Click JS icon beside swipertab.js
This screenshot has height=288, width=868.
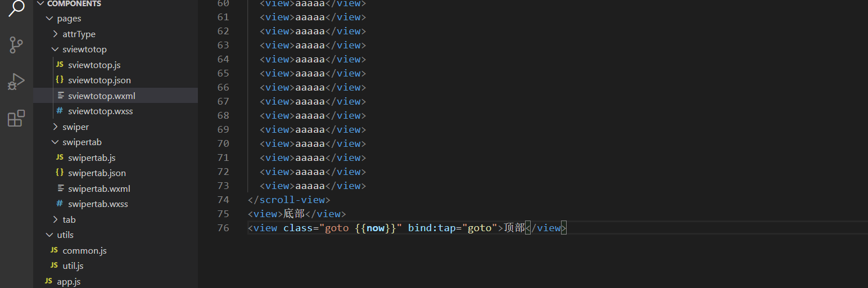(x=60, y=157)
